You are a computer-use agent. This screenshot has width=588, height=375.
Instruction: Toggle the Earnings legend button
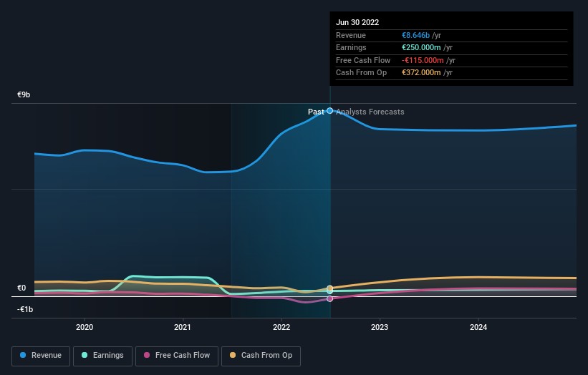[102, 356]
